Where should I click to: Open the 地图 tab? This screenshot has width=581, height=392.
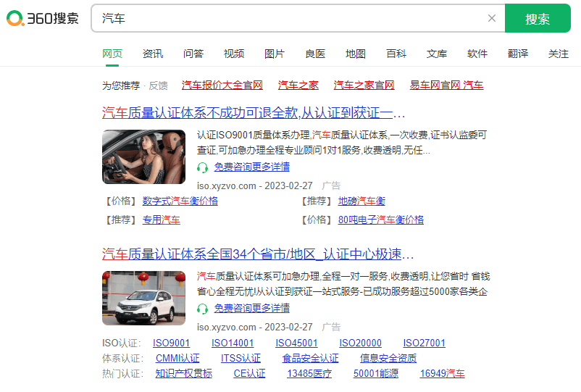[356, 54]
